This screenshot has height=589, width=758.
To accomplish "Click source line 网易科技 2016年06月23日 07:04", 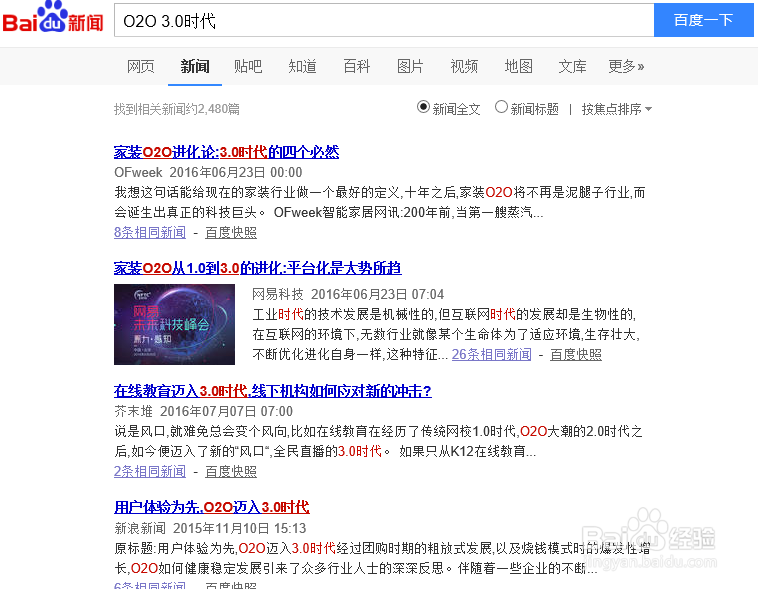I will (348, 294).
